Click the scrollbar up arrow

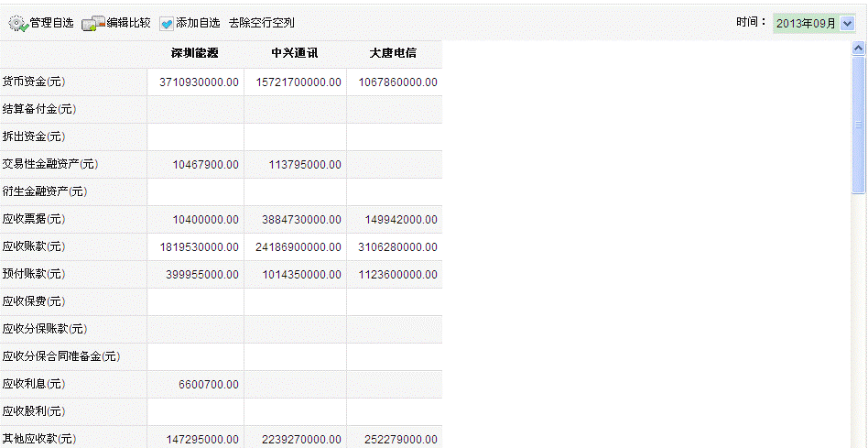pos(859,49)
